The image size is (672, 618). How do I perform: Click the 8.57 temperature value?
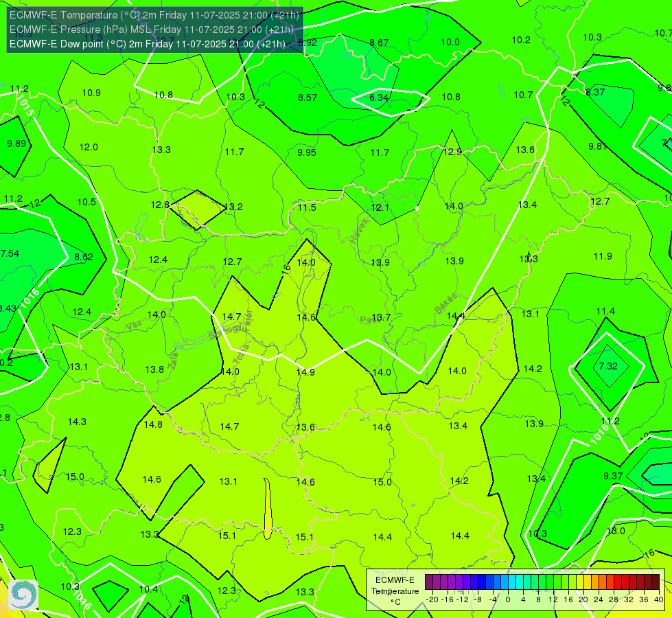click(308, 98)
